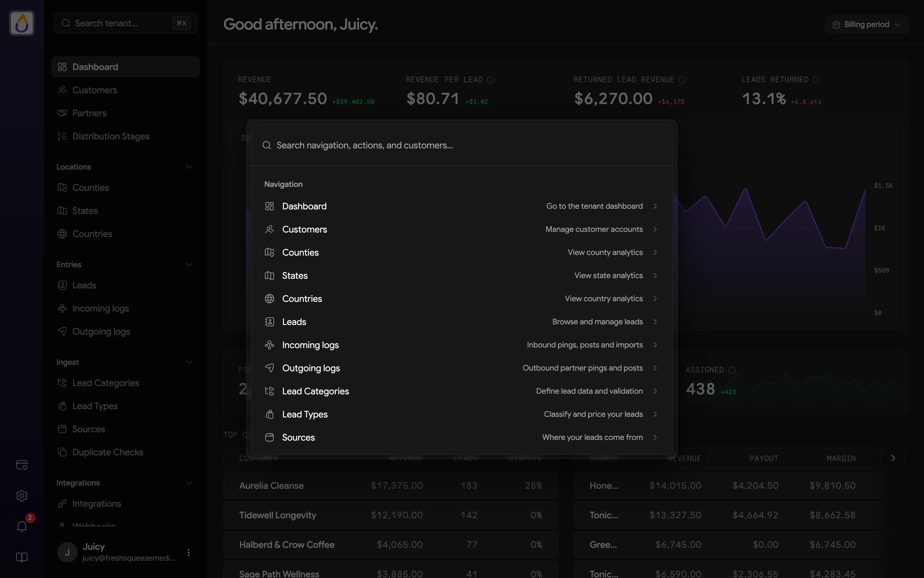924x578 pixels.
Task: Click the round arrow button after the Margin column
Action: pos(893,458)
